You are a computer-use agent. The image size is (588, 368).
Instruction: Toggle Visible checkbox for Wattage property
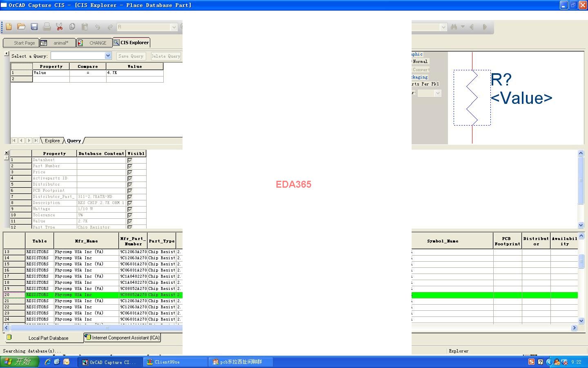pyautogui.click(x=130, y=209)
